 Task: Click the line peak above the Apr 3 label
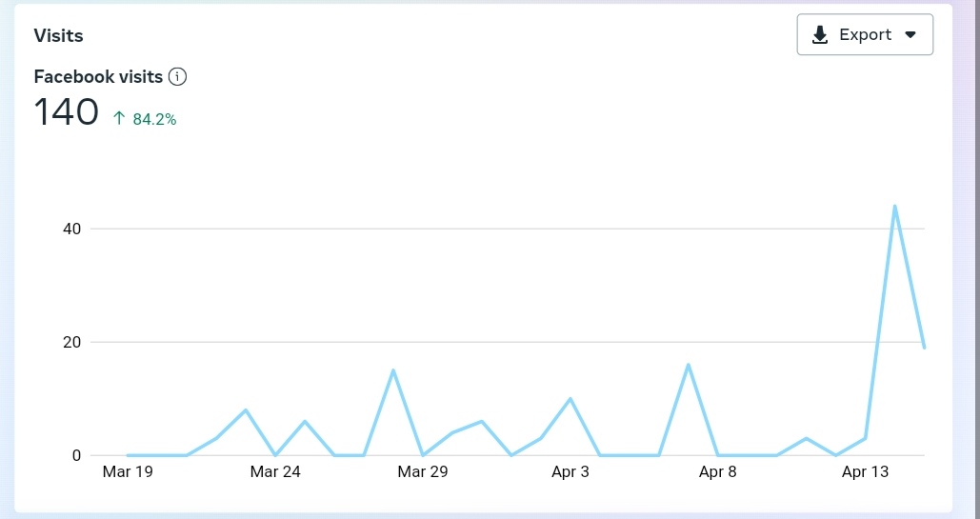[570, 399]
